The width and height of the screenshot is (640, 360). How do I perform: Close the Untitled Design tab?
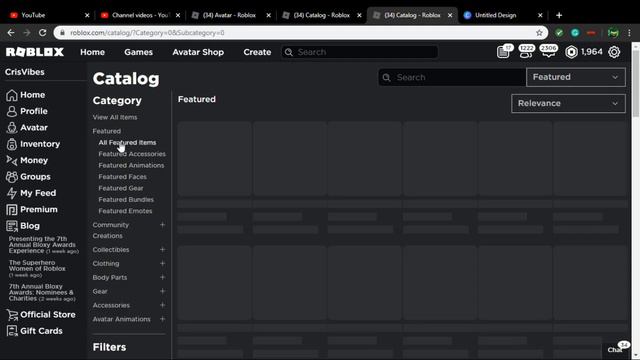tap(540, 15)
